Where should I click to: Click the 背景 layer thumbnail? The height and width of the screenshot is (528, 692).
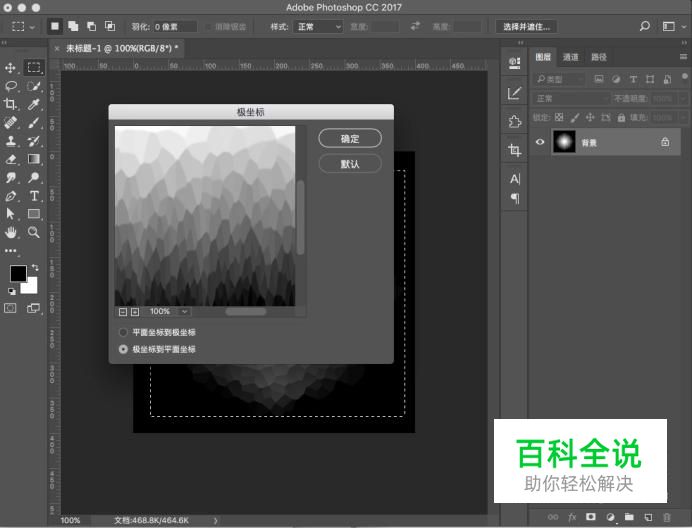566,143
